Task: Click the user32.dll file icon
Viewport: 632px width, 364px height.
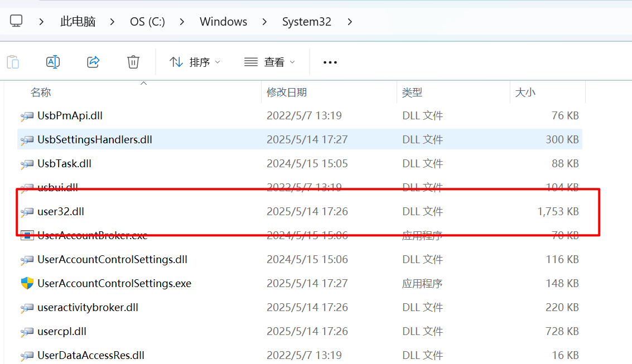Action: [x=27, y=212]
